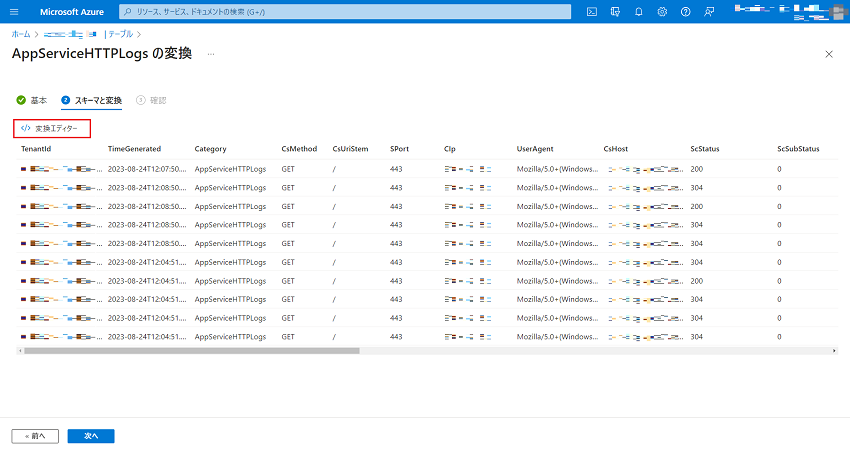This screenshot has width=850, height=455.
Task: Click the scrollbar left arrow
Action: click(20, 351)
